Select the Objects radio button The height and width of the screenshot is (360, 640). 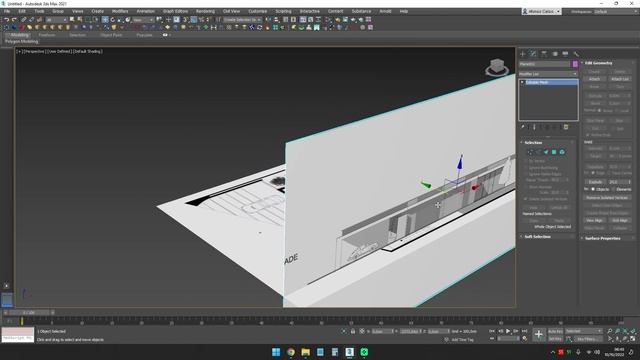coord(593,189)
